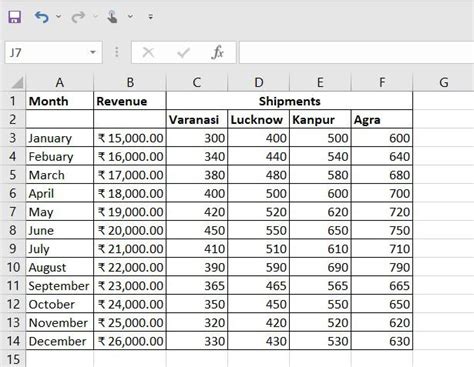Click the Kanpur value 650 for June
Screen dimensions: 474x367
[x=320, y=230]
